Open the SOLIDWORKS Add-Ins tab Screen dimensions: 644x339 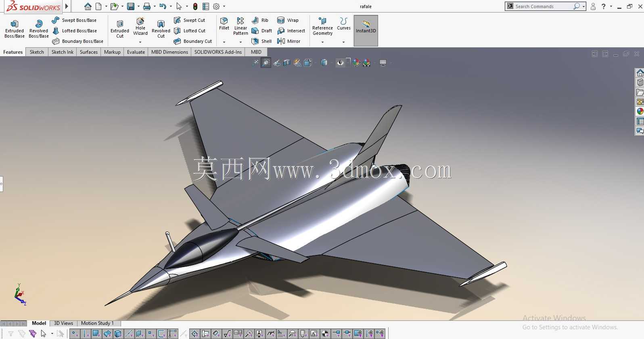tap(218, 52)
